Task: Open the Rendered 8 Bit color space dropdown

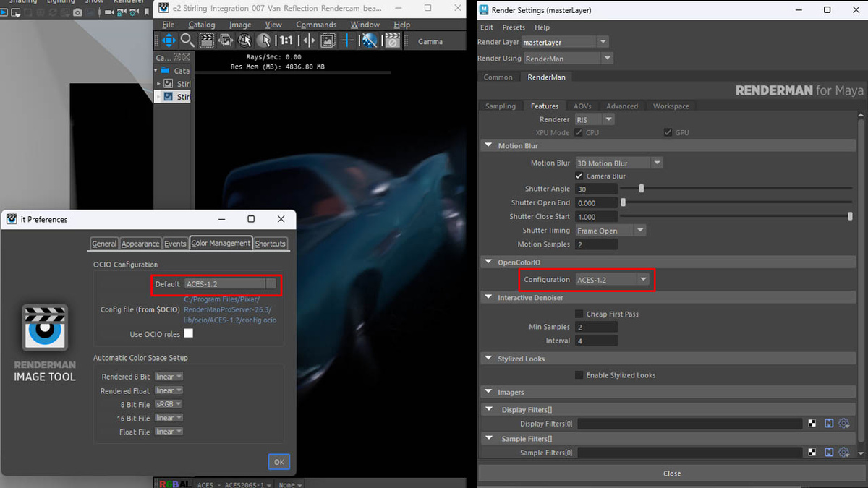Action: point(169,377)
